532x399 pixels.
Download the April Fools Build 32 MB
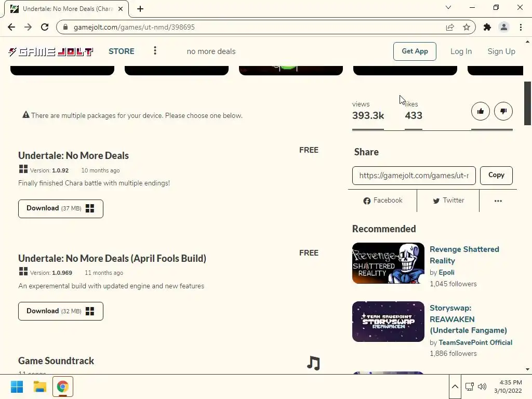point(61,311)
